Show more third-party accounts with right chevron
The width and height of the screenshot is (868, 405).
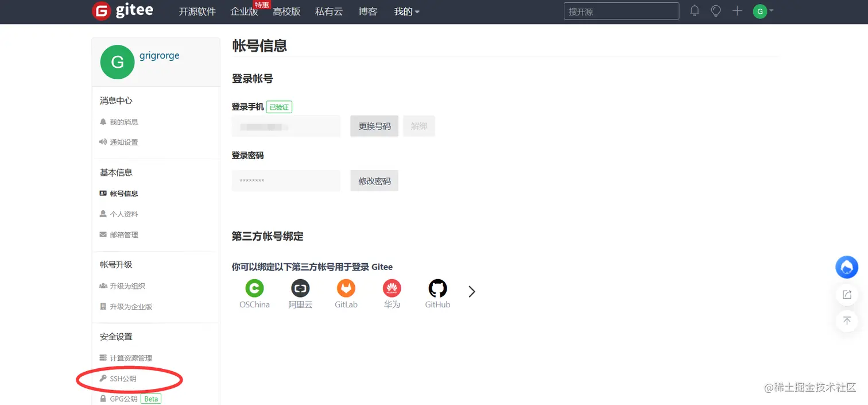(472, 292)
